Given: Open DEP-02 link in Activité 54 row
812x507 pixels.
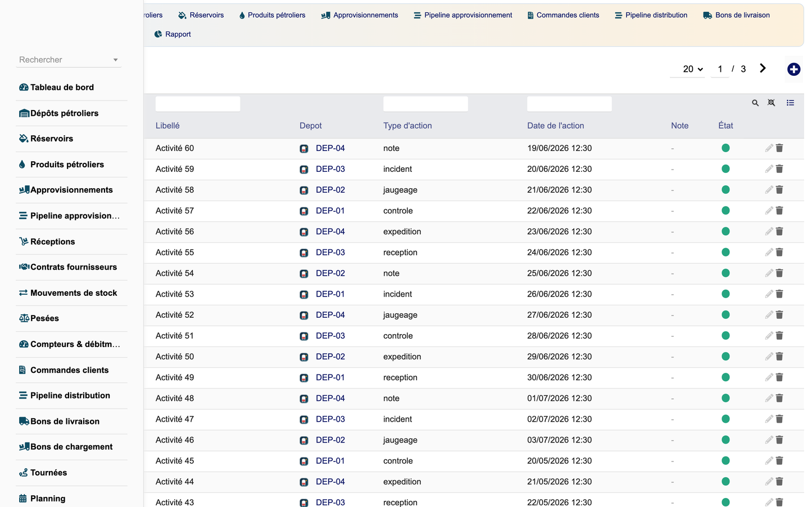Looking at the screenshot, I should 330,273.
